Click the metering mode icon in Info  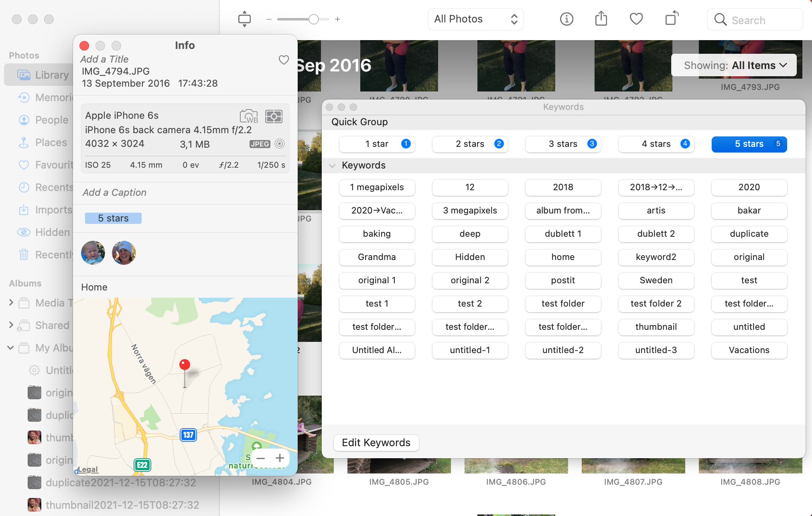274,116
